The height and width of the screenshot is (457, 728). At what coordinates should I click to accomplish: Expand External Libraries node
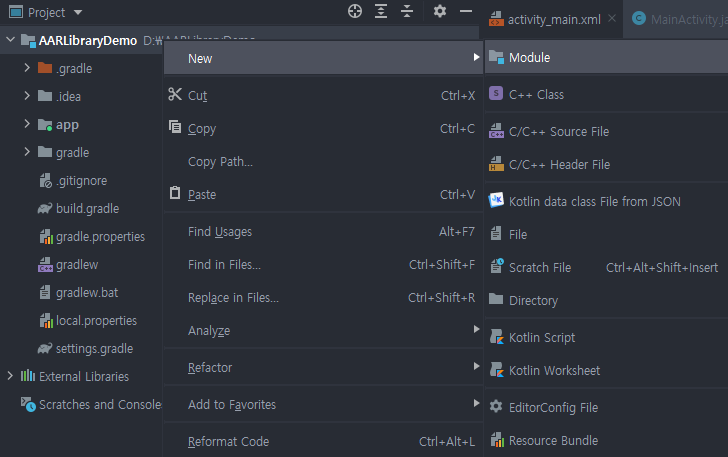tap(10, 376)
